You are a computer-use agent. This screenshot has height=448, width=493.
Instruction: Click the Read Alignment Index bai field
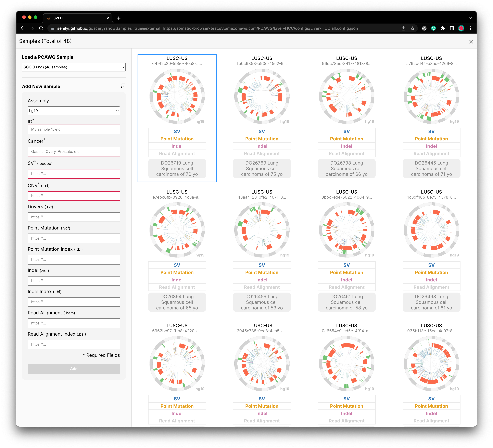pyautogui.click(x=74, y=344)
